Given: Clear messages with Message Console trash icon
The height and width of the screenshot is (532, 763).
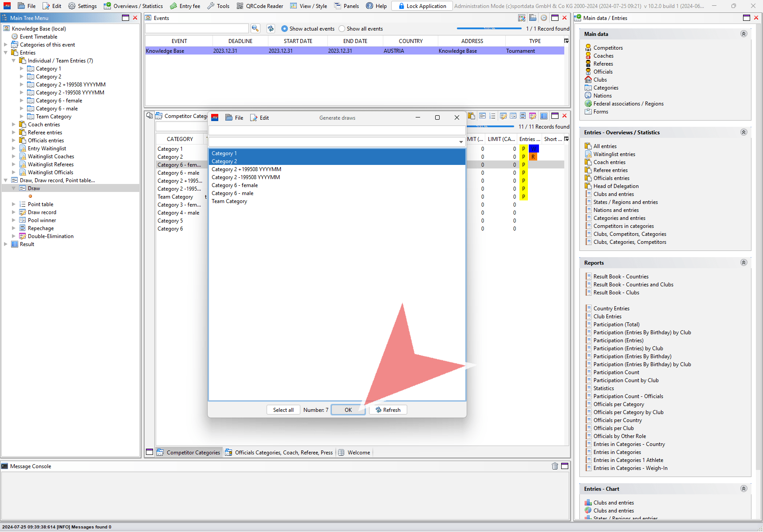Looking at the screenshot, I should (x=555, y=466).
